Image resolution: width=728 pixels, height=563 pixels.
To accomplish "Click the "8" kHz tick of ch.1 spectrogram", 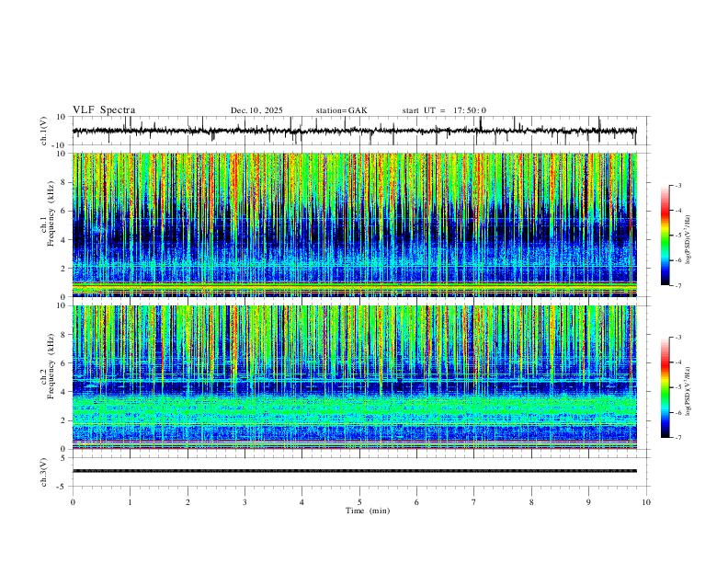I will click(64, 182).
